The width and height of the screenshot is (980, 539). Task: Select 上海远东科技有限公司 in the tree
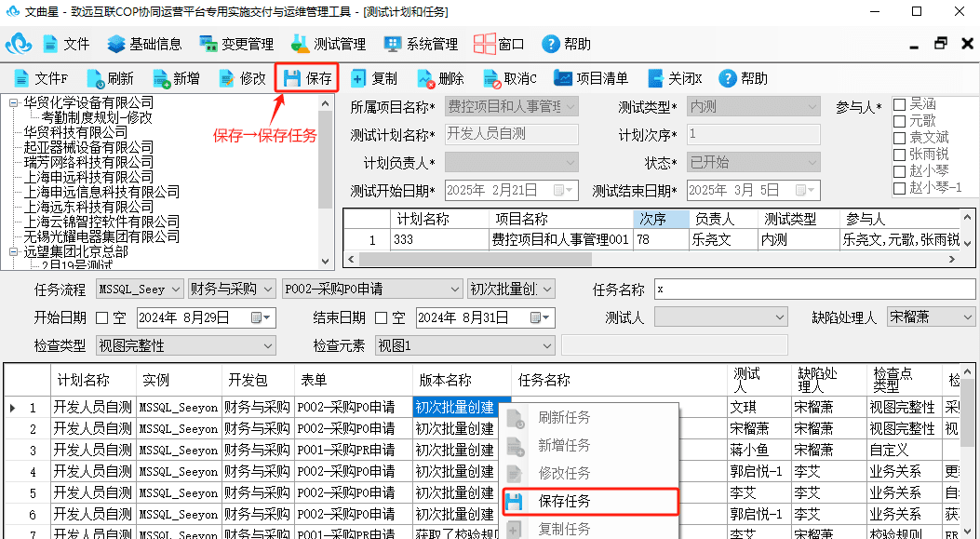(x=88, y=207)
